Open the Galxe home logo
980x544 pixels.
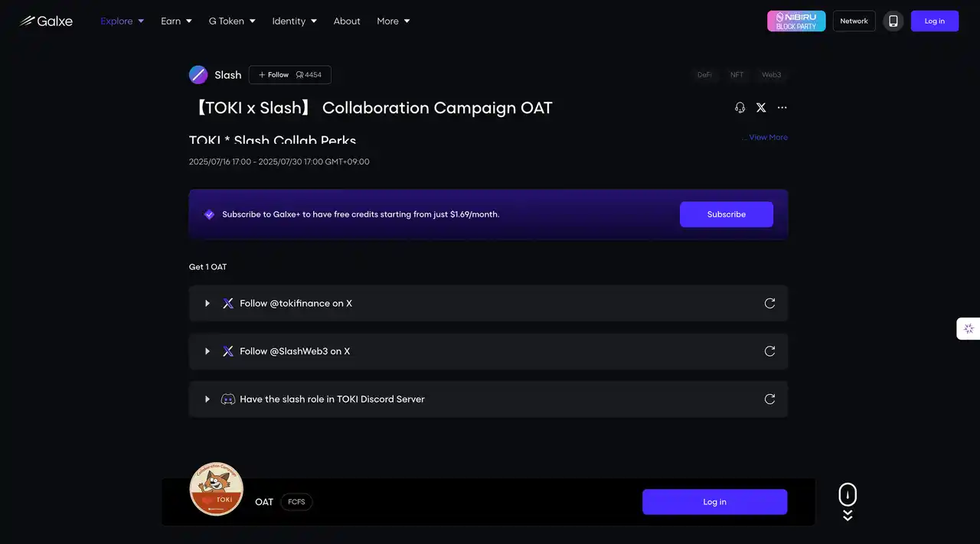(x=46, y=21)
